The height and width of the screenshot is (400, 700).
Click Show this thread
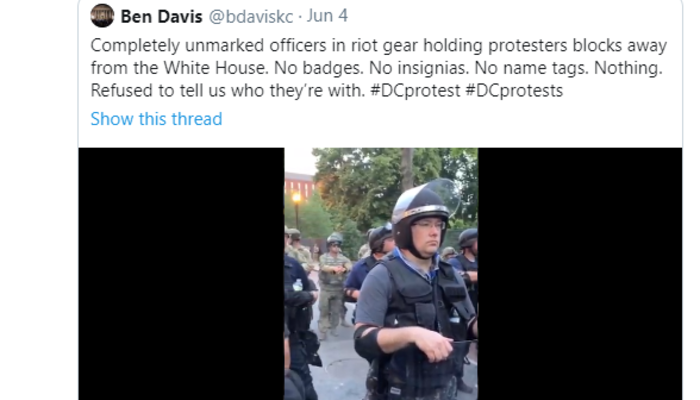156,119
